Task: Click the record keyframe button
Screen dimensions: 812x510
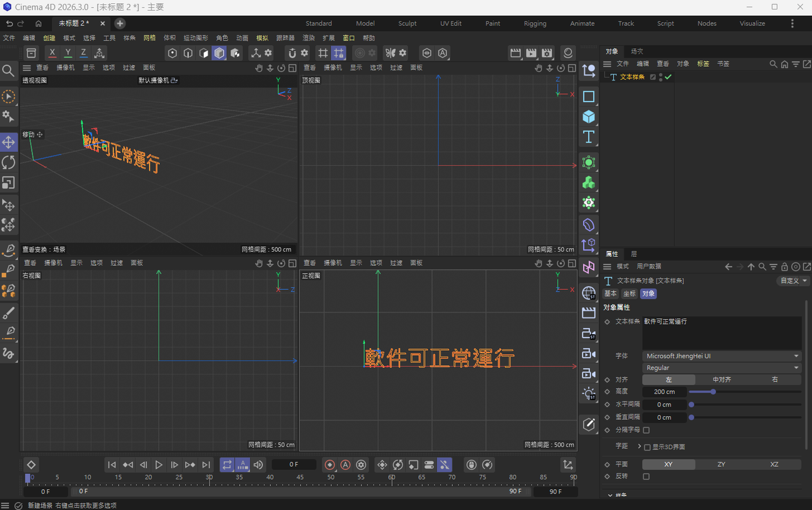Action: (330, 465)
